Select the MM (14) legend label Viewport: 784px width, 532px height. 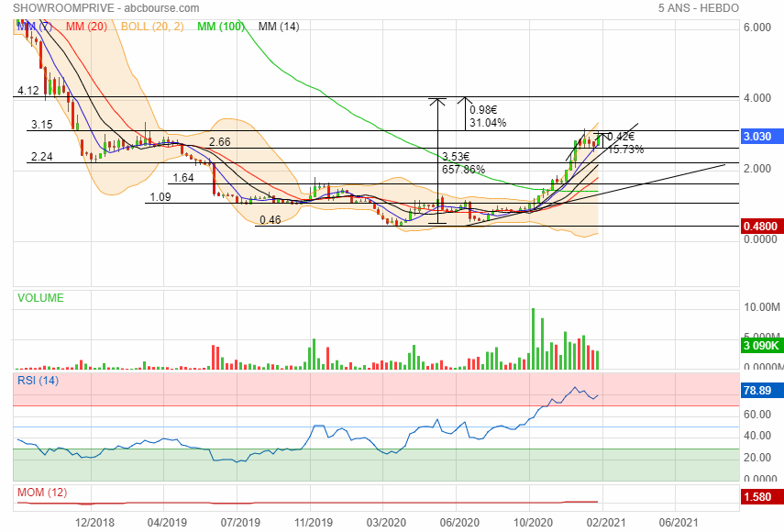(x=279, y=27)
